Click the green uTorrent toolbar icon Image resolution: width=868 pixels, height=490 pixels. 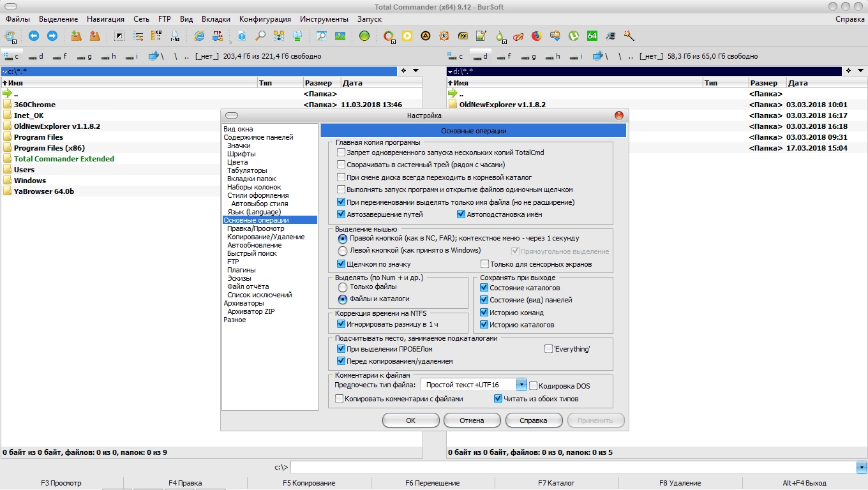tap(574, 36)
